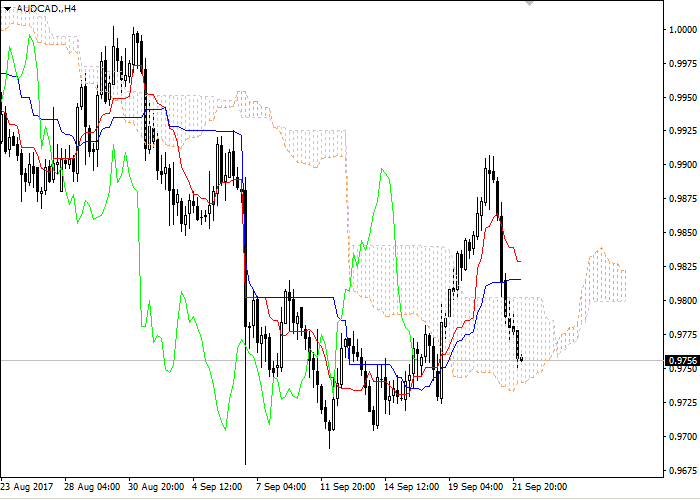This screenshot has width=700, height=500.
Task: Select the 0.9850 price axis label
Action: pyautogui.click(x=683, y=233)
